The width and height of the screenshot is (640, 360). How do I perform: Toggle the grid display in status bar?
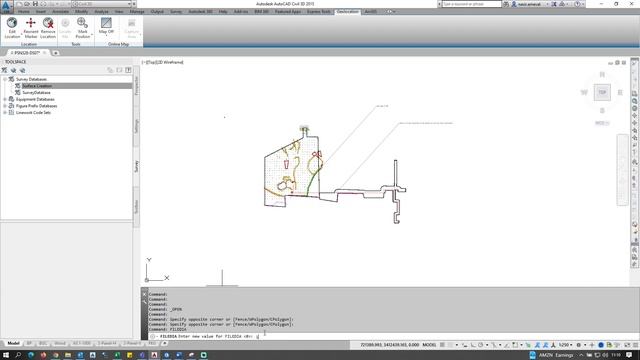[x=442, y=345]
